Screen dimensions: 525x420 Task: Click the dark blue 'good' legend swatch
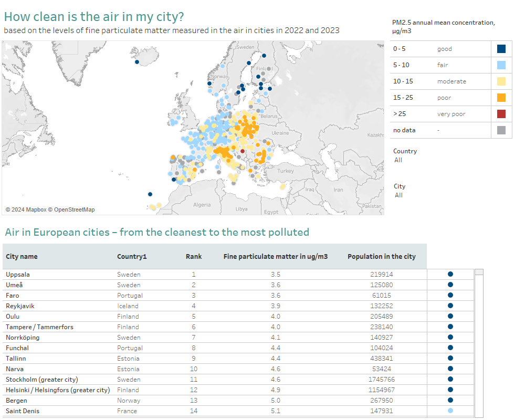(501, 49)
